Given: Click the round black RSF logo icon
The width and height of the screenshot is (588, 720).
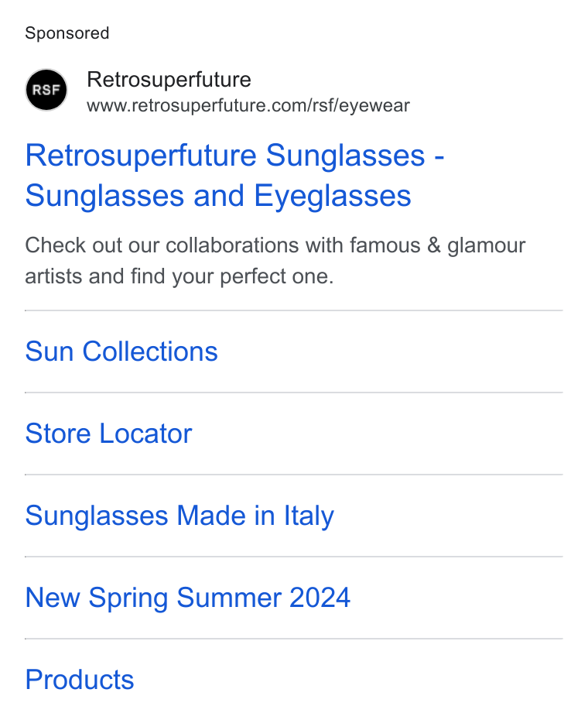Looking at the screenshot, I should coord(46,90).
